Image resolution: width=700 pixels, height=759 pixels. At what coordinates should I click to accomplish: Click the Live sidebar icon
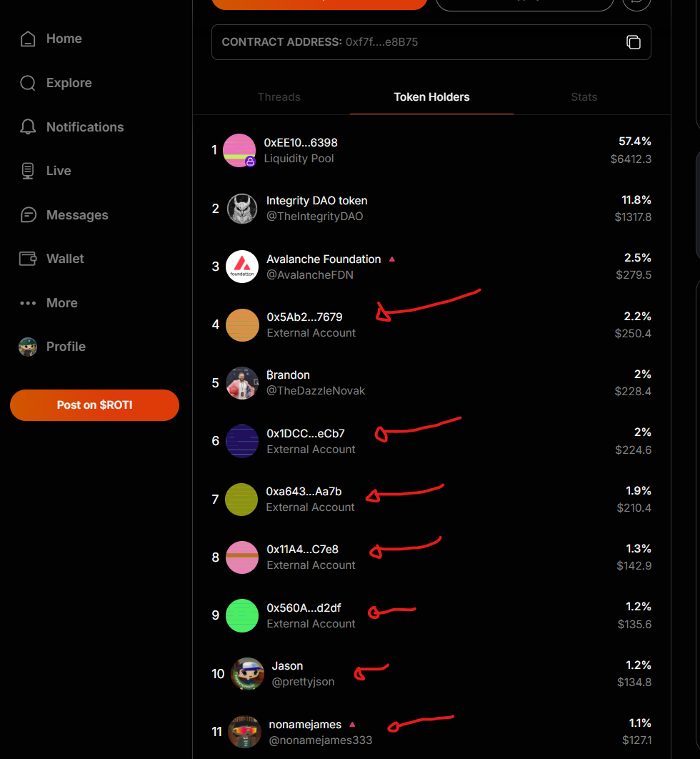point(28,171)
